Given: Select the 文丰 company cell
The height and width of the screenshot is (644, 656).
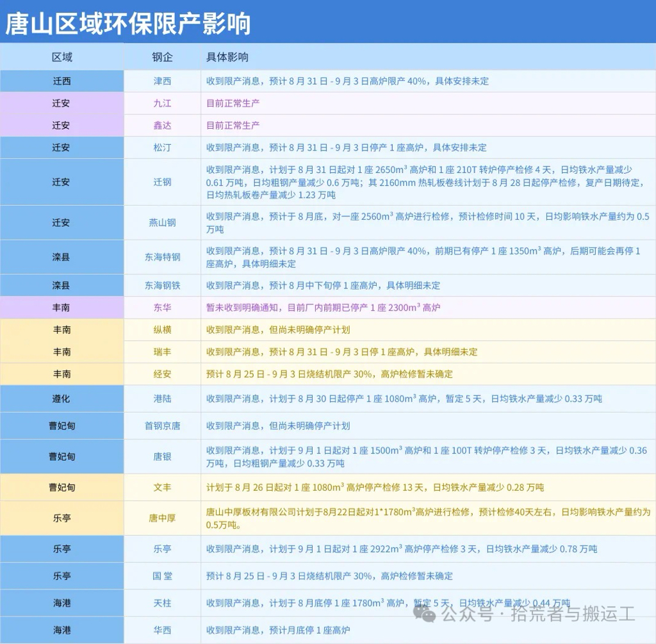Looking at the screenshot, I should click(x=162, y=488).
